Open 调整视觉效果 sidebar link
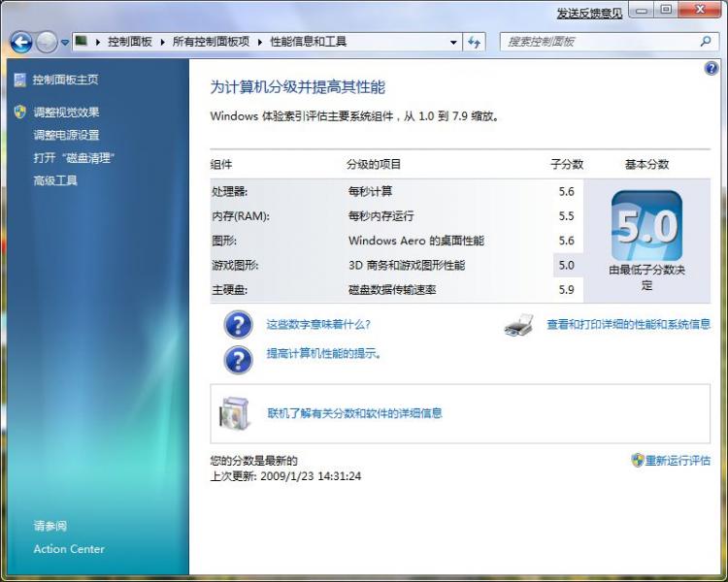 click(x=66, y=112)
